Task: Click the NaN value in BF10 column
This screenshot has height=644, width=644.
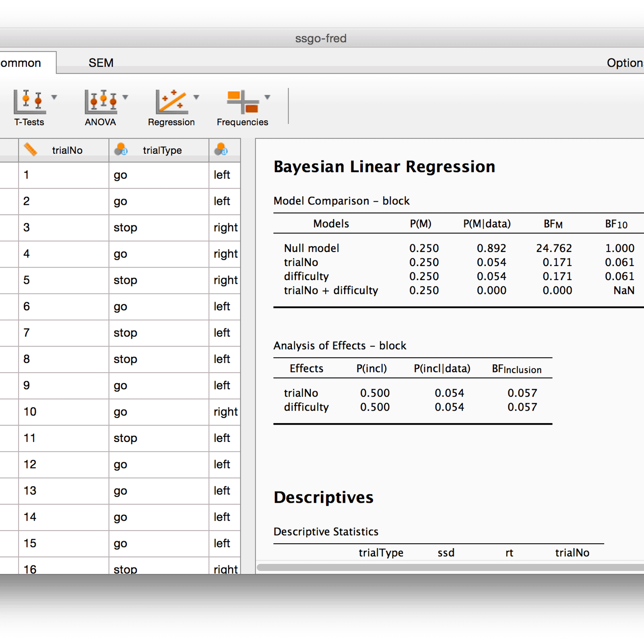Action: (624, 290)
